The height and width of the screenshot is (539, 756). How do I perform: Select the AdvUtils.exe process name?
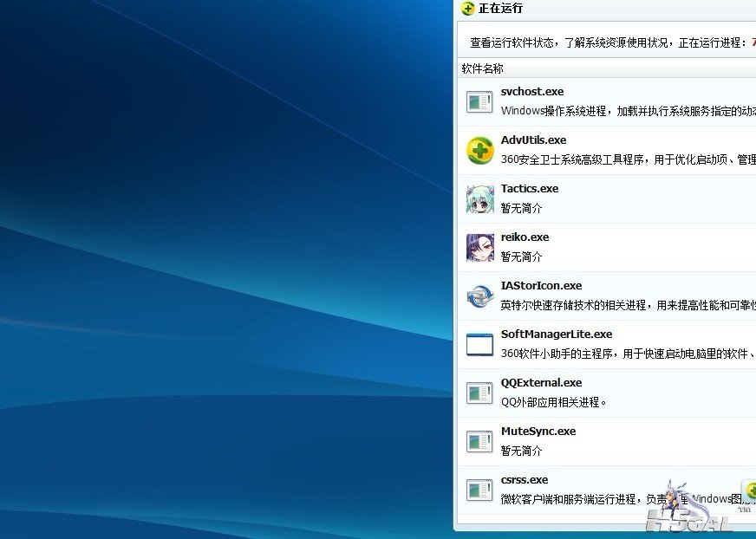(533, 140)
